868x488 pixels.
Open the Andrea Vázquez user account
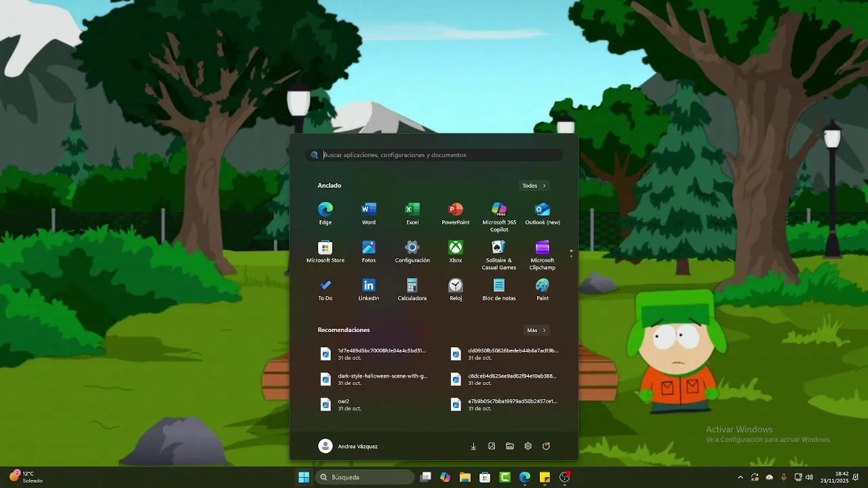(x=349, y=446)
